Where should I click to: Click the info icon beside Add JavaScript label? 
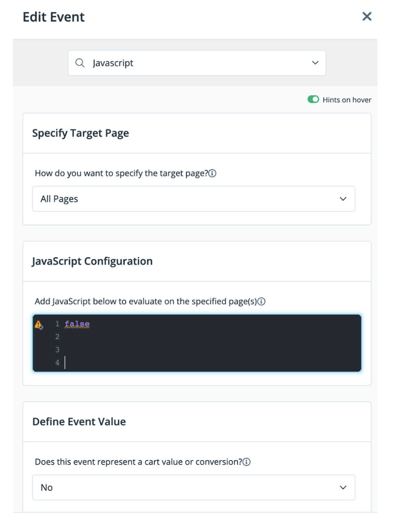[x=262, y=301]
